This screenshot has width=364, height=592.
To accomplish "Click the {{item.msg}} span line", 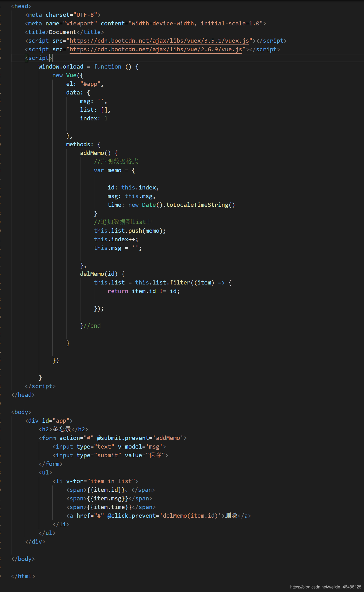I will click(109, 499).
